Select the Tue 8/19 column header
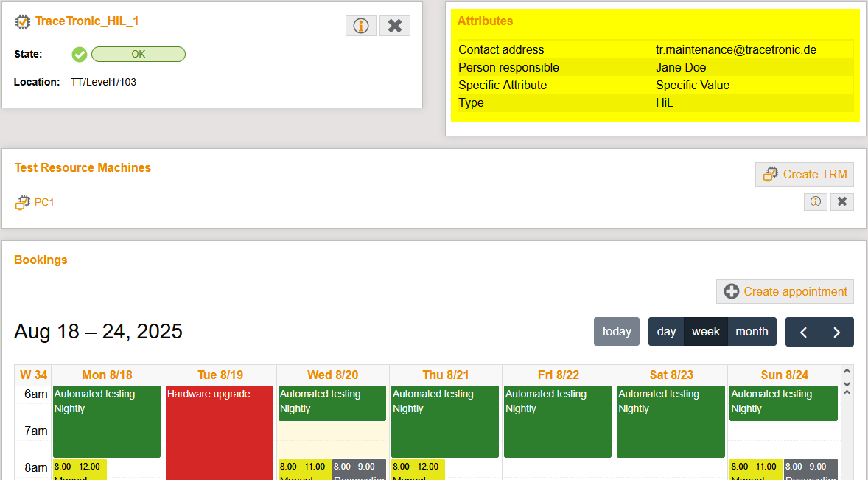This screenshot has height=480, width=868. (x=220, y=375)
